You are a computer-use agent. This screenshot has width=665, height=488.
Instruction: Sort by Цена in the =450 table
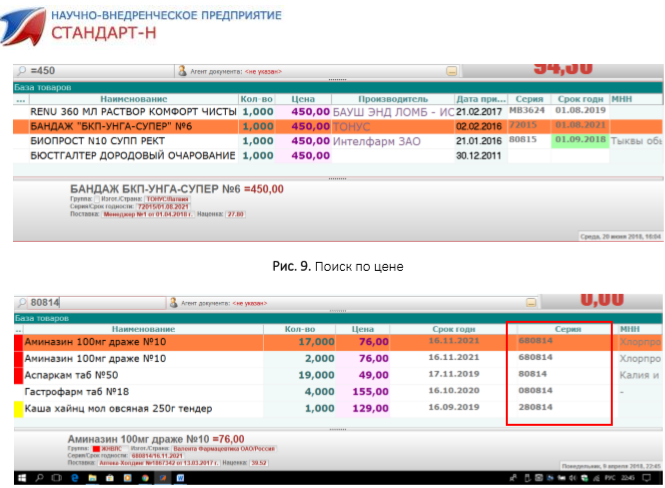pos(303,99)
